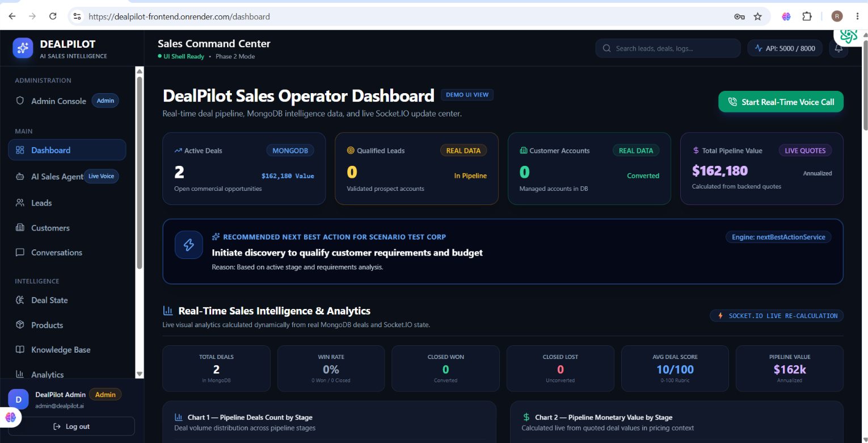Open site information in address bar
Image resolution: width=868 pixels, height=443 pixels.
pos(77,16)
